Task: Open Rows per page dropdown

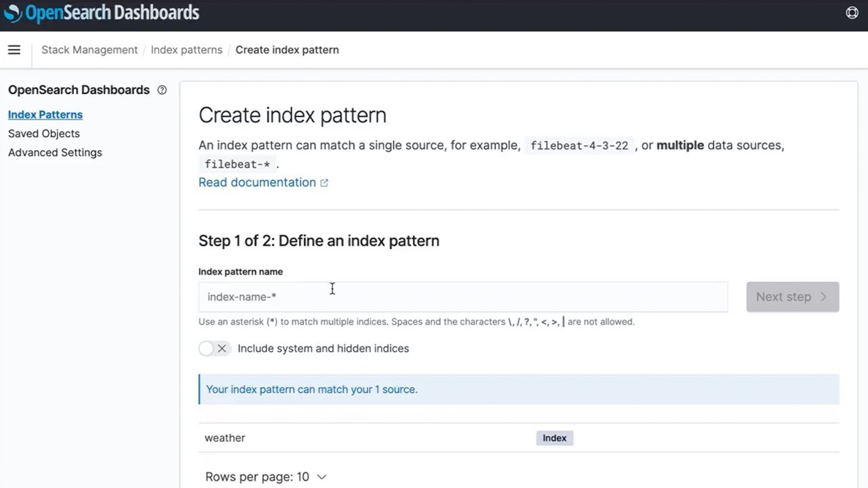Action: [266, 477]
